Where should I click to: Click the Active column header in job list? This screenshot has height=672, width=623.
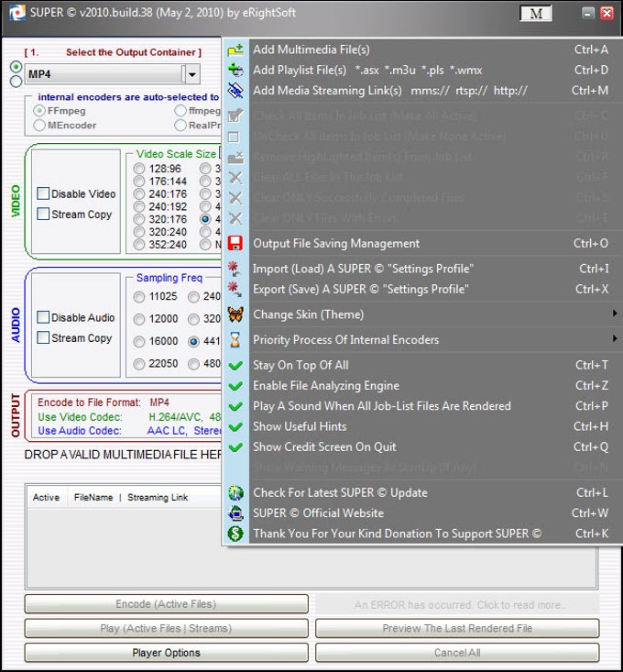tap(46, 498)
